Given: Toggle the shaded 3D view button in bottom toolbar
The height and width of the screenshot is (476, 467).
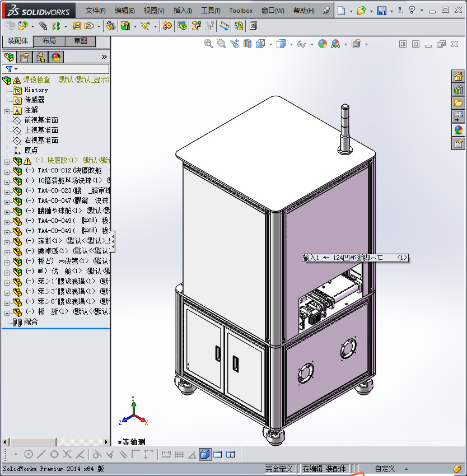Looking at the screenshot, I should point(205,455).
